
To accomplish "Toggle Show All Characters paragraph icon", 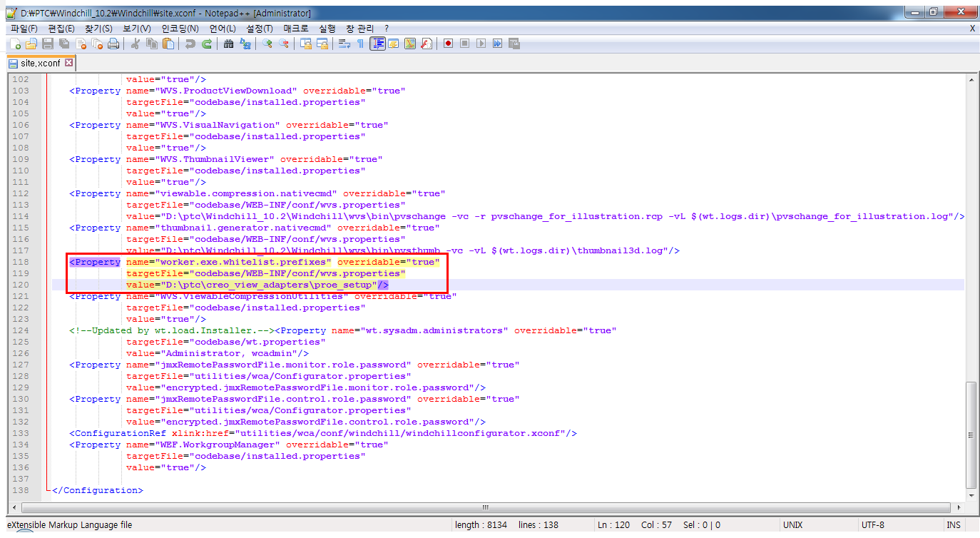I will [360, 44].
